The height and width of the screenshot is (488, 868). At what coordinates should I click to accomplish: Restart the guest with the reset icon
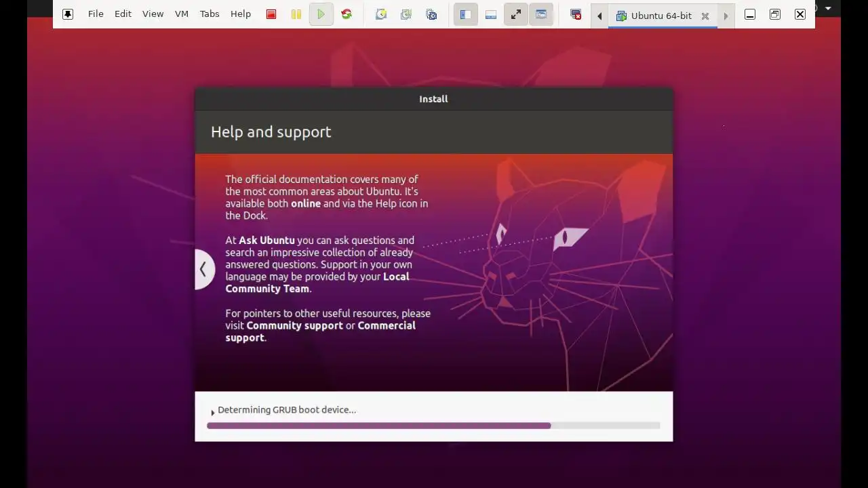pos(347,14)
